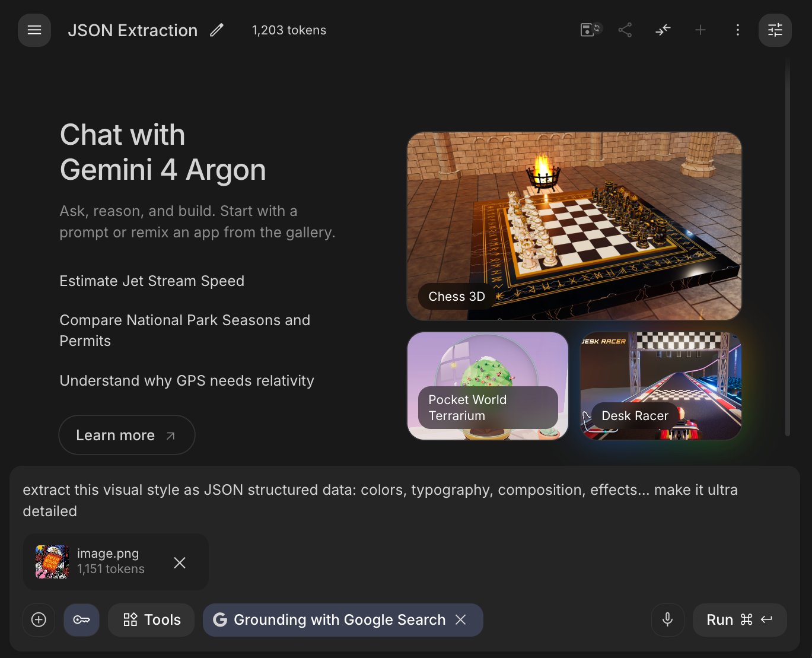Remove the image.png attachment
Screen dimensions: 812x658
click(x=180, y=562)
